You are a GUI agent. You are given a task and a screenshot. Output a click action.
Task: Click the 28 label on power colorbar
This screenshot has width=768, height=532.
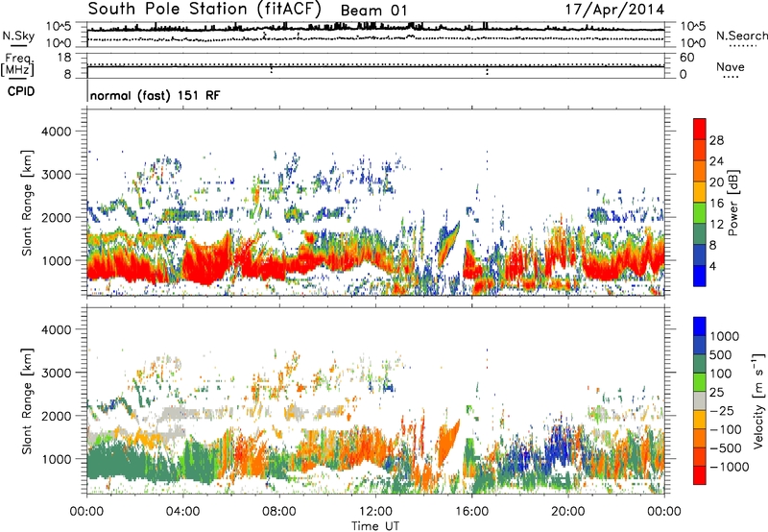click(716, 140)
